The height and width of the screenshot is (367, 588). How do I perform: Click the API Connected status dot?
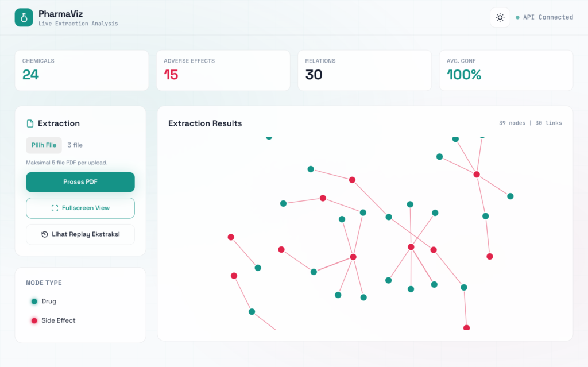(x=517, y=18)
